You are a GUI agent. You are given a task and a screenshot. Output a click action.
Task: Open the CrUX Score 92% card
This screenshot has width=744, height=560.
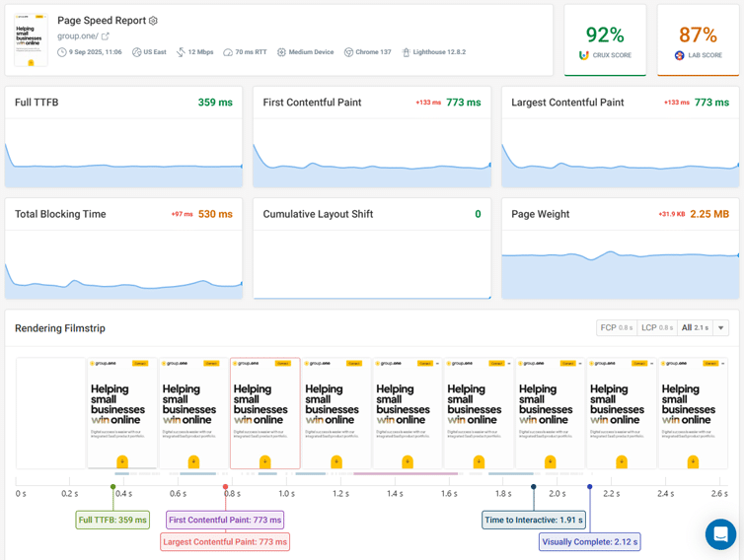click(x=605, y=40)
